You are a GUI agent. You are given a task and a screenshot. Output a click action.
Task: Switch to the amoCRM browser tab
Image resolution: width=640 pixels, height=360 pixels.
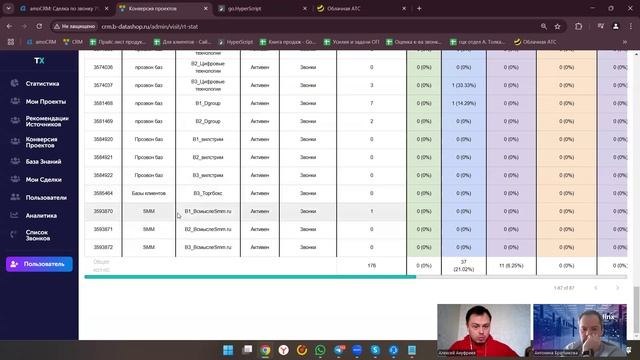pos(64,9)
